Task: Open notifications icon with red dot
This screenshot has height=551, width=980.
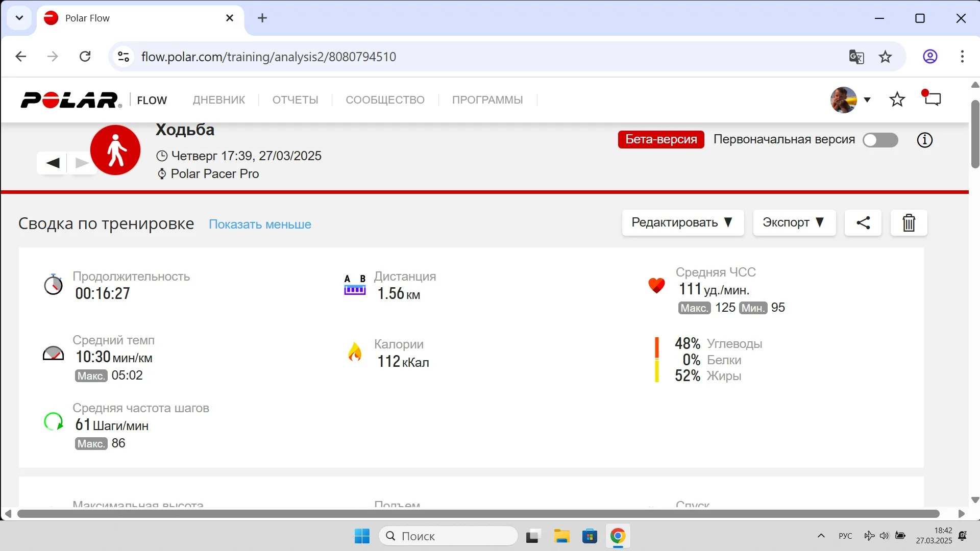Action: (932, 98)
